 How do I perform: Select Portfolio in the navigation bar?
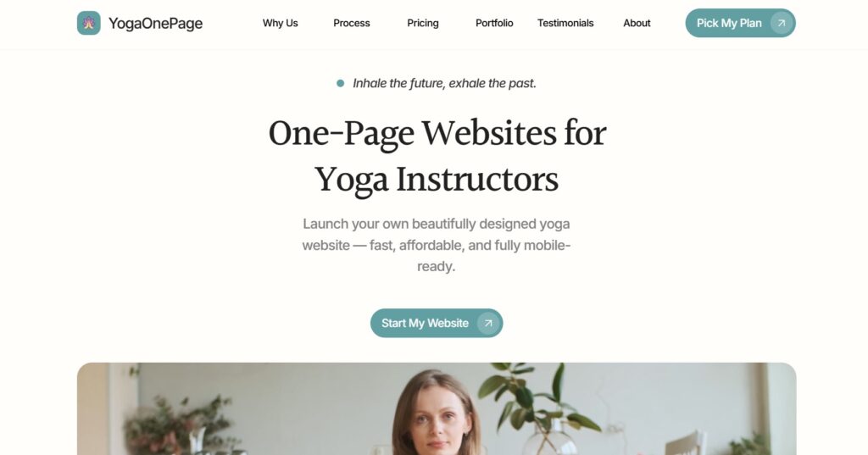point(494,23)
